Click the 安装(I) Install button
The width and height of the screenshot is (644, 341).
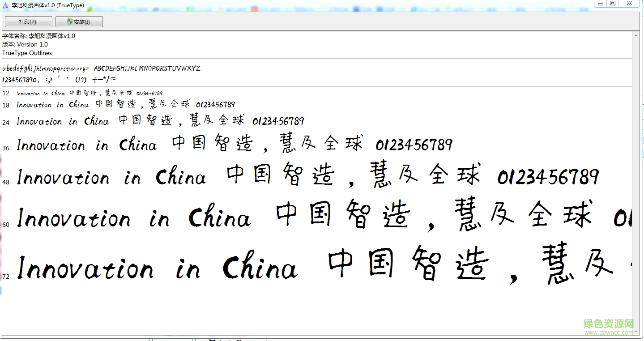tap(79, 21)
